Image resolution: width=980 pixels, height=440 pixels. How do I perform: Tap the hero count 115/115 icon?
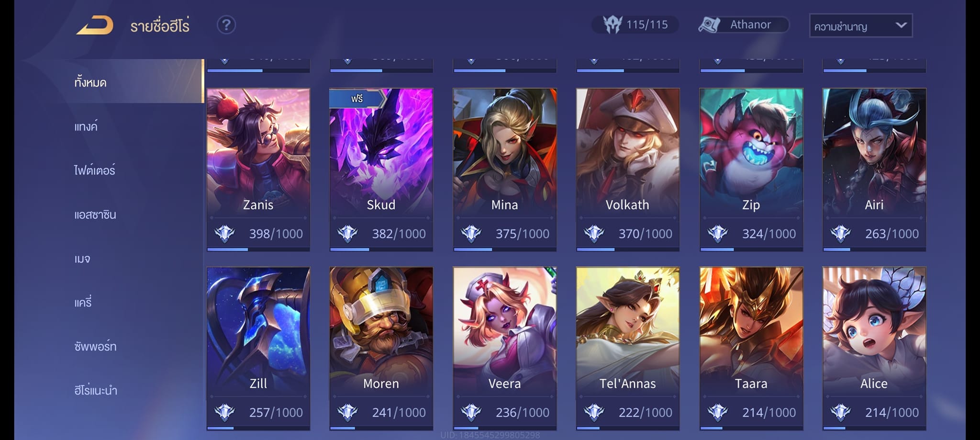point(612,24)
